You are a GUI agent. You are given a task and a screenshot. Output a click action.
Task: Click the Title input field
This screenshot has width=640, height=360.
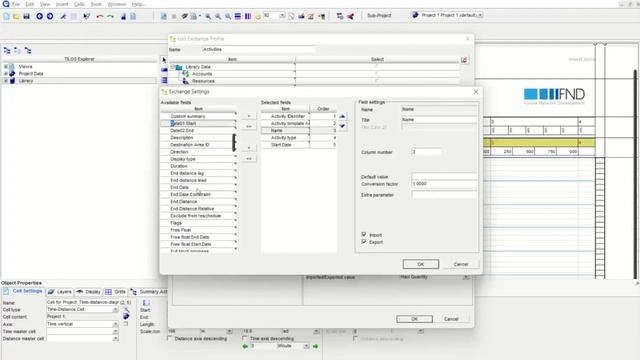pyautogui.click(x=439, y=120)
